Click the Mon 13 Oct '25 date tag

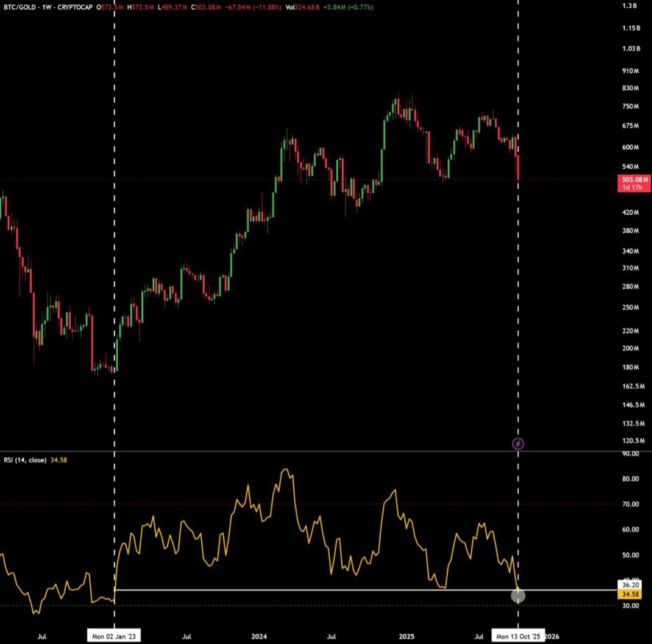(x=518, y=635)
